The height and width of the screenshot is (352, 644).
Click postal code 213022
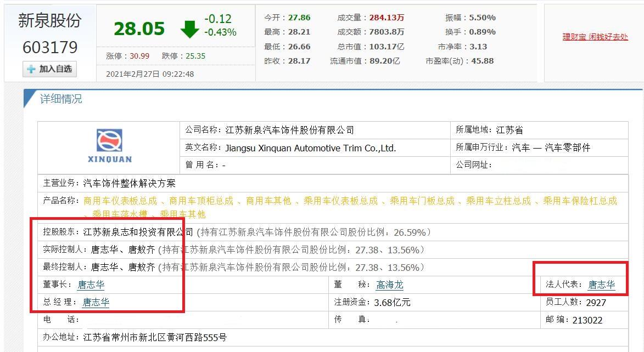pyautogui.click(x=587, y=320)
